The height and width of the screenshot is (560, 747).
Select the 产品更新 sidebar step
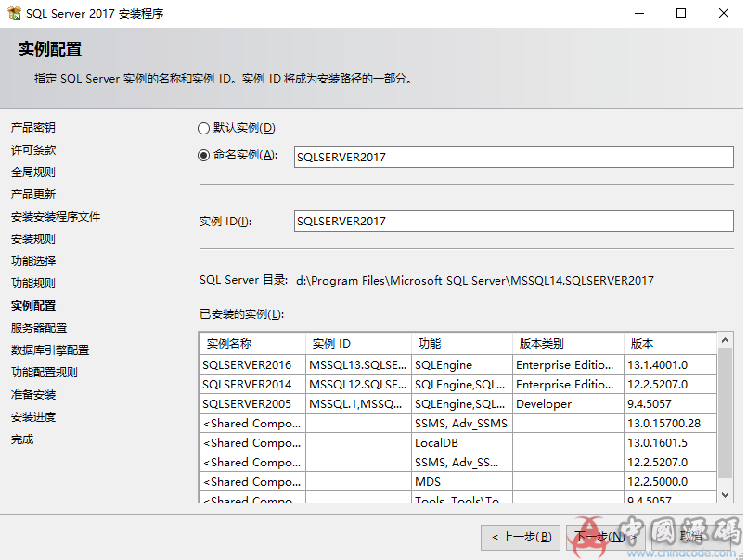(32, 195)
